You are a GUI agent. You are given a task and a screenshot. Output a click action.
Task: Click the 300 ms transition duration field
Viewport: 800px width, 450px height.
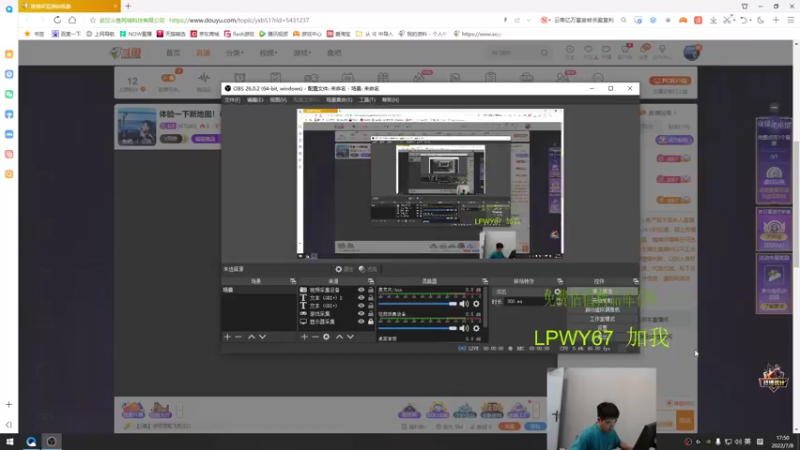528,302
